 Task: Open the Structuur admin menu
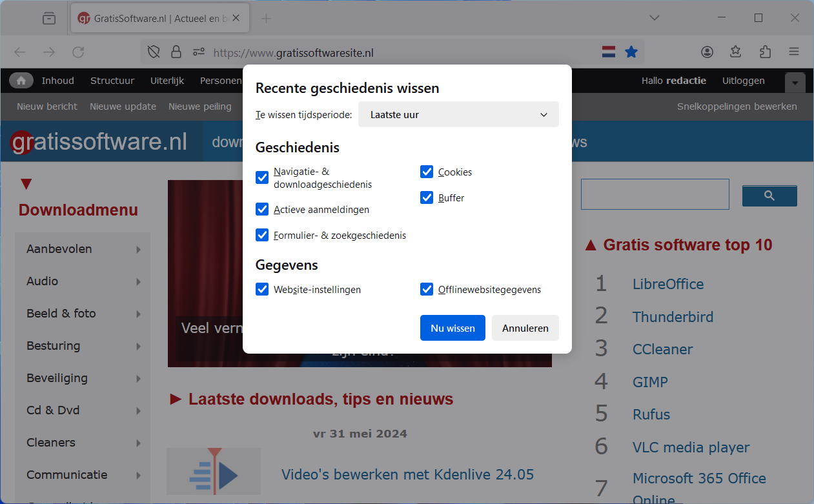(112, 81)
